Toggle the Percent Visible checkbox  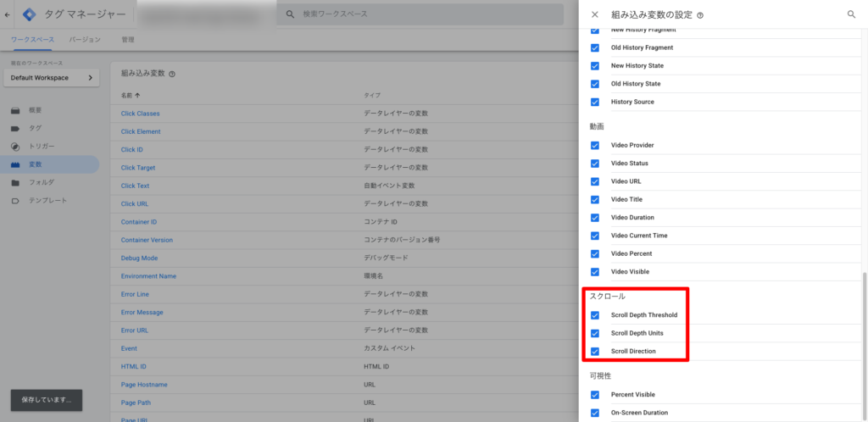(x=595, y=395)
